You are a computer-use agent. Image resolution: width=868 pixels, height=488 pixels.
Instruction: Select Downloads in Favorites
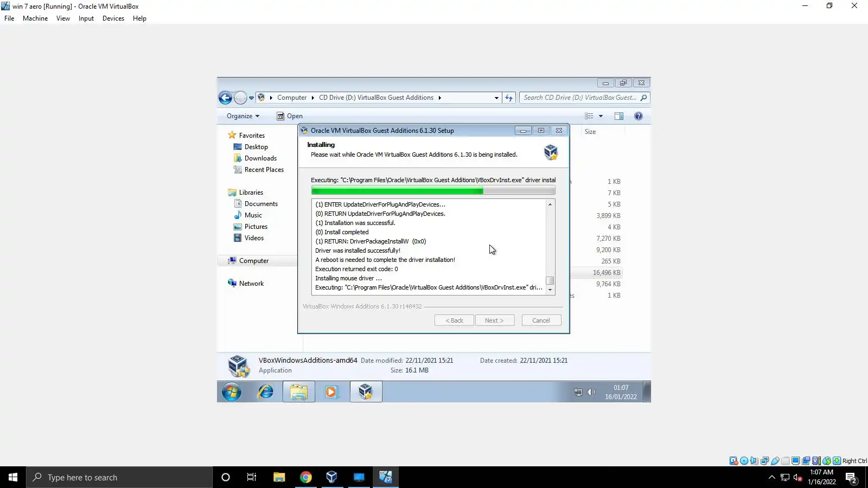pyautogui.click(x=260, y=158)
